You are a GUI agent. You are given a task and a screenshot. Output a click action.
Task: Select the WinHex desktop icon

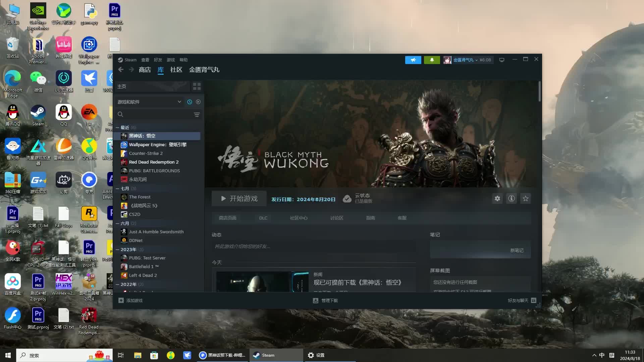coord(63,285)
